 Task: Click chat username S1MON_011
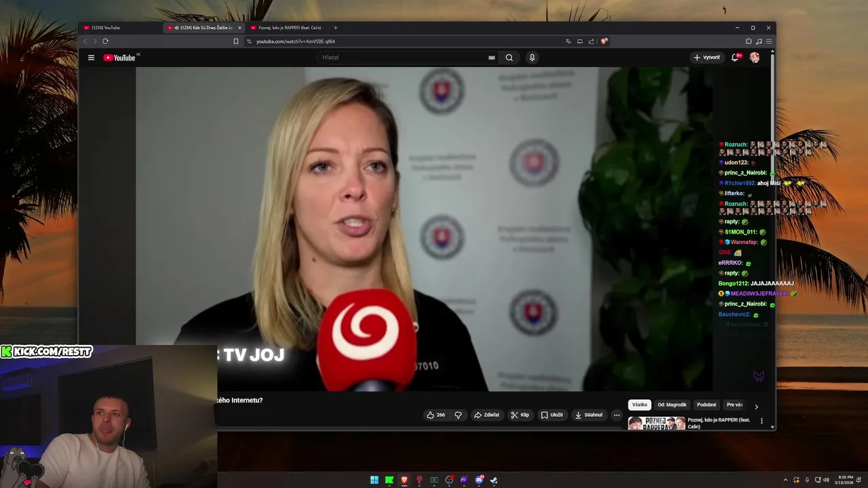[x=741, y=232]
